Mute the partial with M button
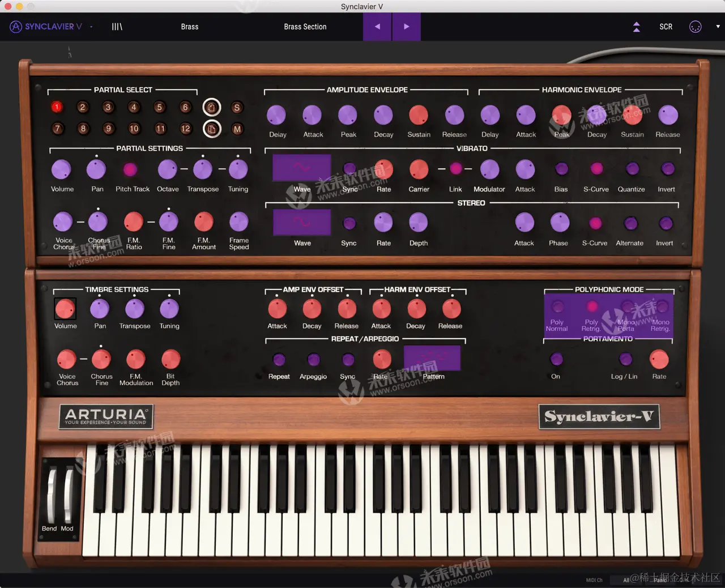The width and height of the screenshot is (725, 588). pyautogui.click(x=237, y=129)
